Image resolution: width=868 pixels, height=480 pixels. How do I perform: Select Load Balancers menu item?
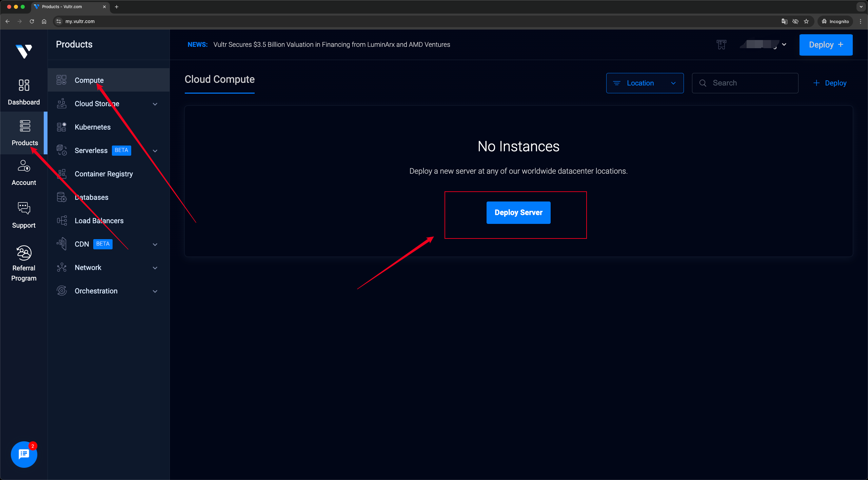pyautogui.click(x=99, y=221)
